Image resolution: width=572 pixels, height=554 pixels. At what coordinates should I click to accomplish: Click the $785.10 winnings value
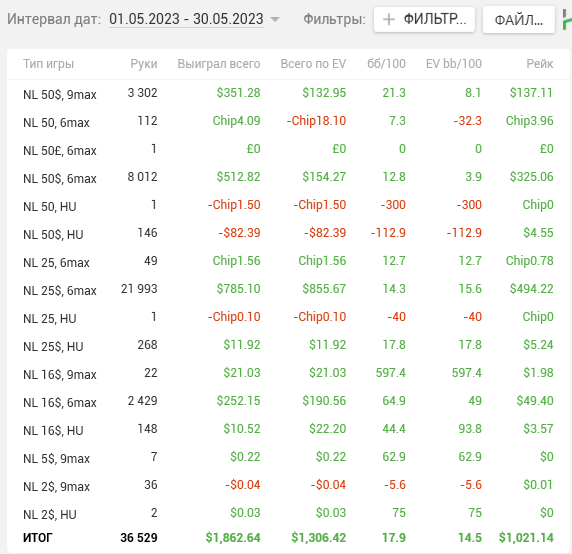pyautogui.click(x=239, y=289)
